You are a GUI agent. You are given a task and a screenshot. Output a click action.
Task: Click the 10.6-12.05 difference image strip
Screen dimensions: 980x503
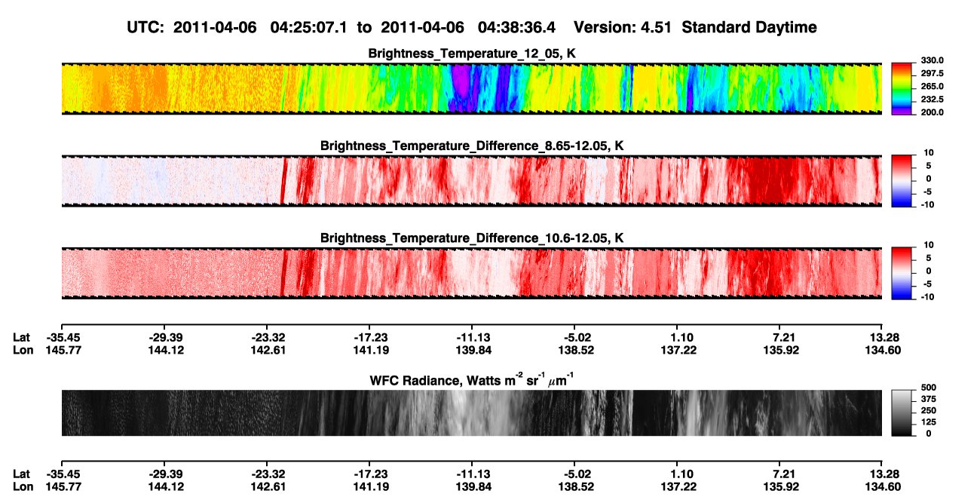[x=471, y=272]
